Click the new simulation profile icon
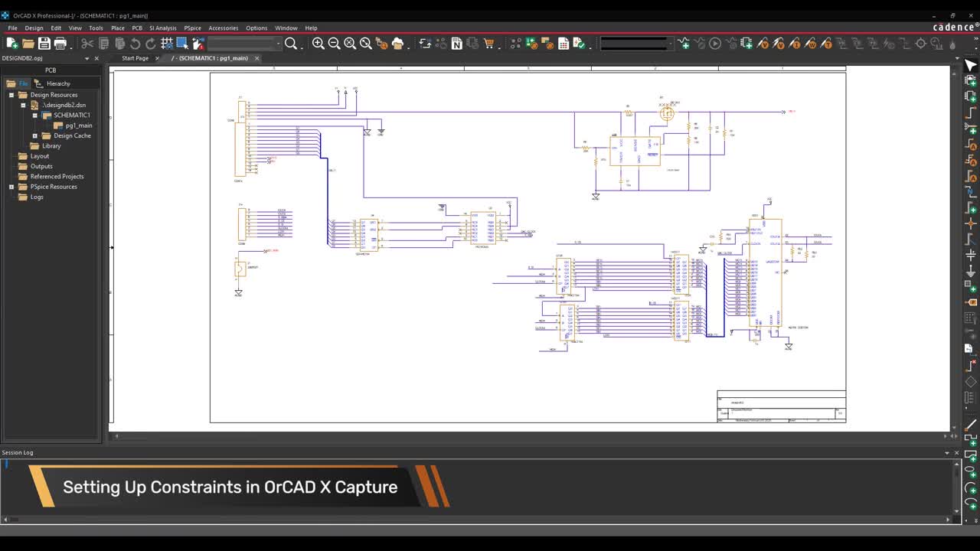 [x=684, y=44]
